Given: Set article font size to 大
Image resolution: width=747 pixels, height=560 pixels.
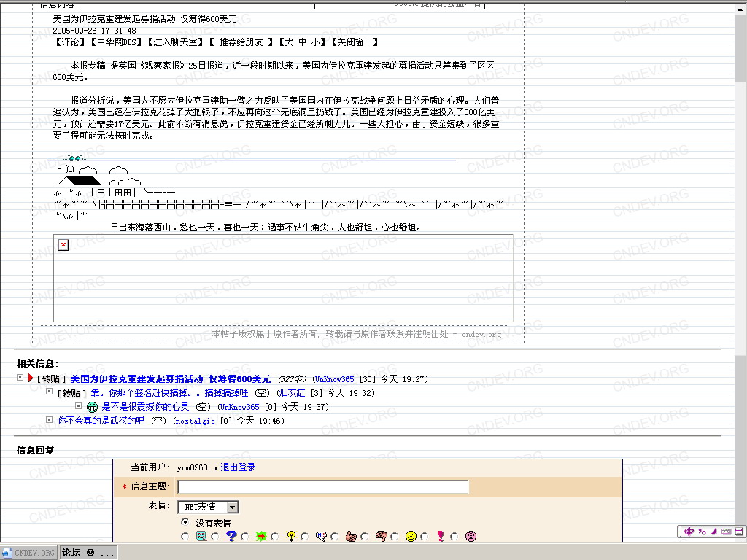Looking at the screenshot, I should (289, 42).
